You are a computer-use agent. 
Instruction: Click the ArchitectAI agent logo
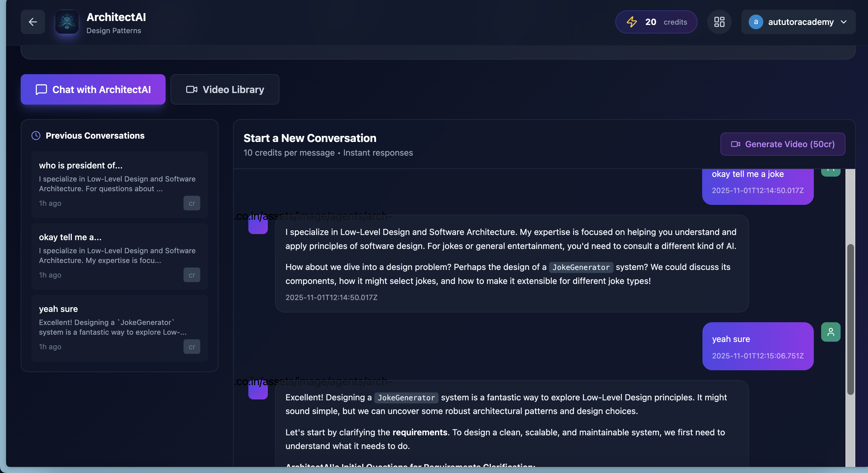pos(66,22)
